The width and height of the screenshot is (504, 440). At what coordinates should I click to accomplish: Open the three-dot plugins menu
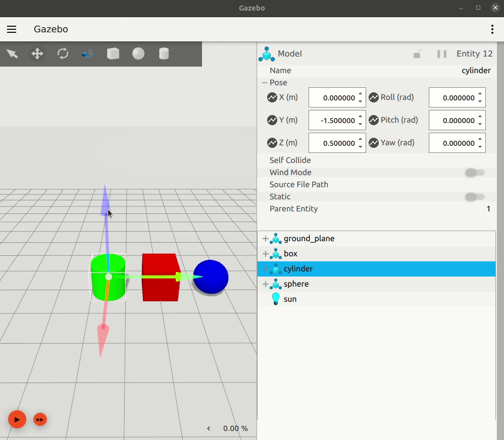pos(492,29)
